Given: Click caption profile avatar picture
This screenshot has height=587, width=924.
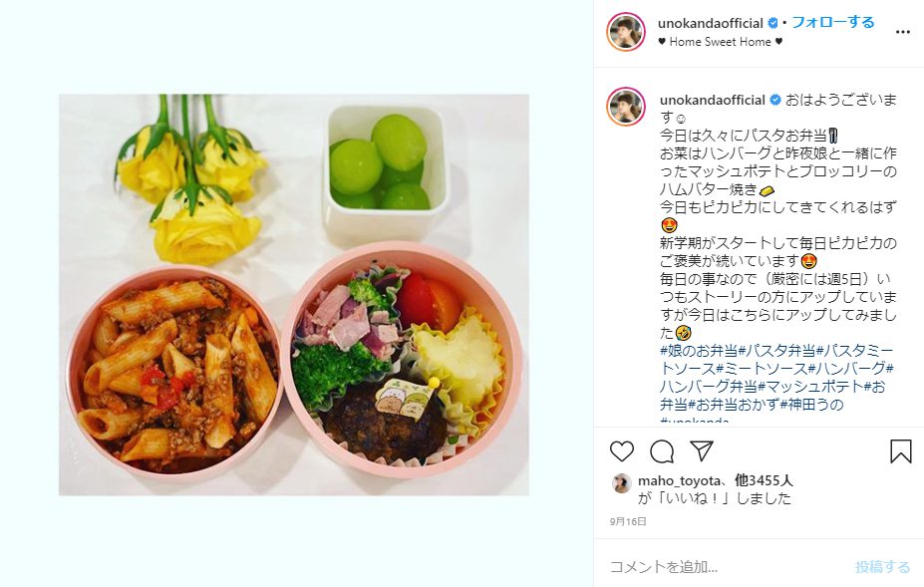Looking at the screenshot, I should click(626, 107).
